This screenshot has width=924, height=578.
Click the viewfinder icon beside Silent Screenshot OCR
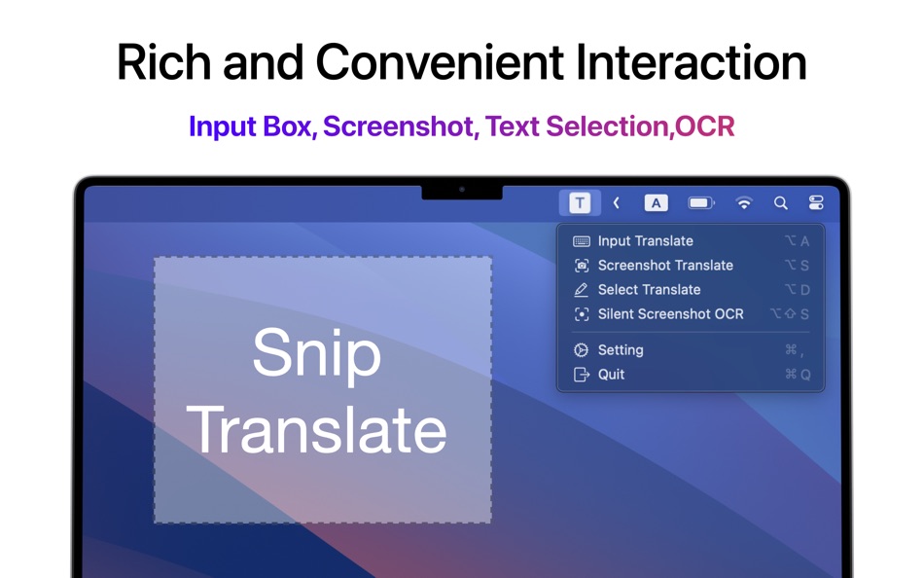tap(582, 315)
